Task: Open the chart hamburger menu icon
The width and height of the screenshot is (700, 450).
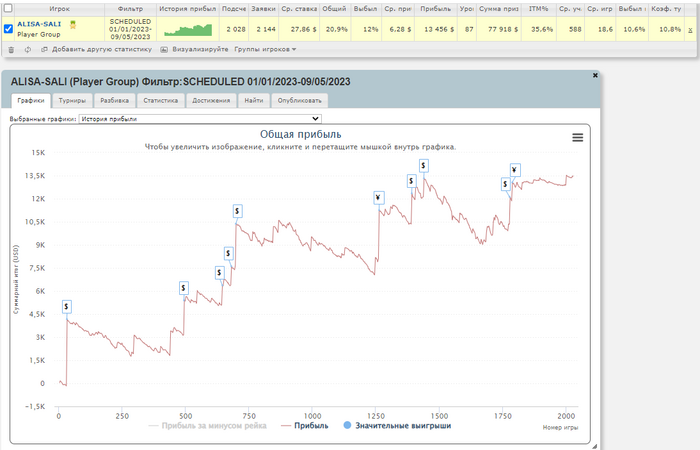Action: [x=578, y=138]
